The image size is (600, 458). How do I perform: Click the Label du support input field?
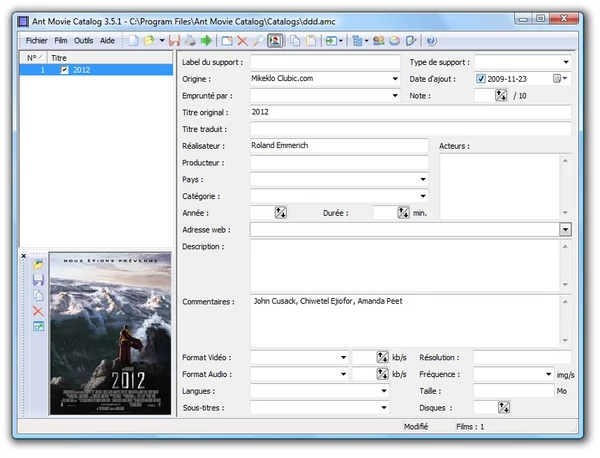point(325,62)
